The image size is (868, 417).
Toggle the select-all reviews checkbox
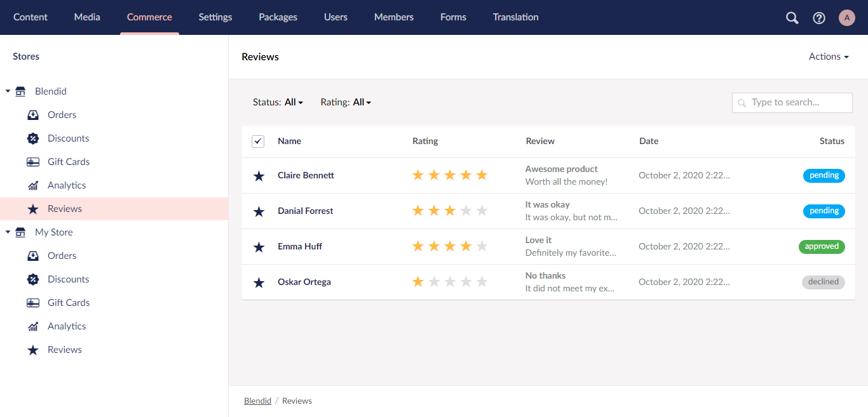click(258, 141)
